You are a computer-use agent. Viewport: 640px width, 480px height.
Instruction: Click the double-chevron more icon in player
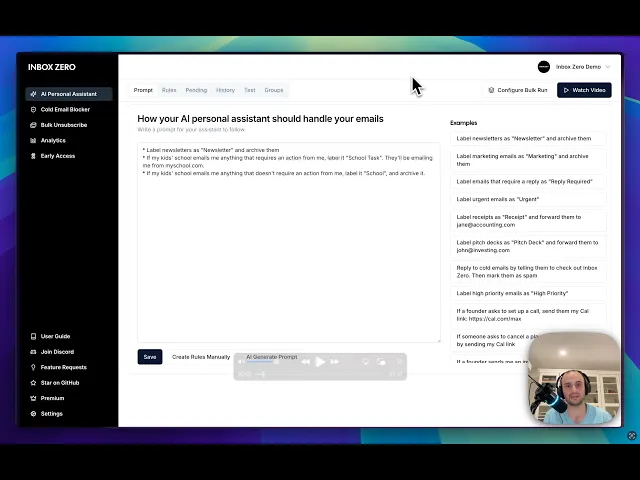399,362
